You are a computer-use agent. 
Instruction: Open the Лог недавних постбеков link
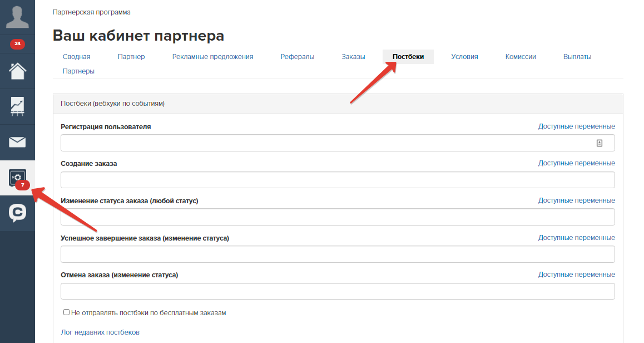(x=100, y=332)
